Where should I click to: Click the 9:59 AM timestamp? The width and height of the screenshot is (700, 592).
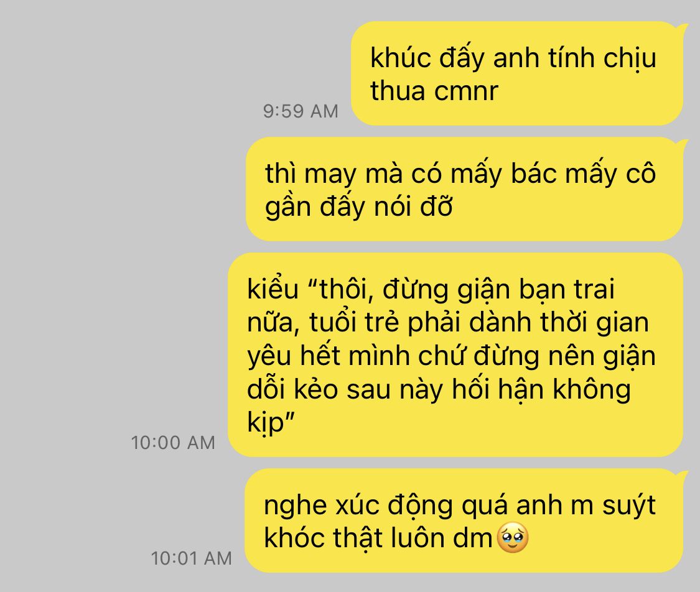[301, 111]
